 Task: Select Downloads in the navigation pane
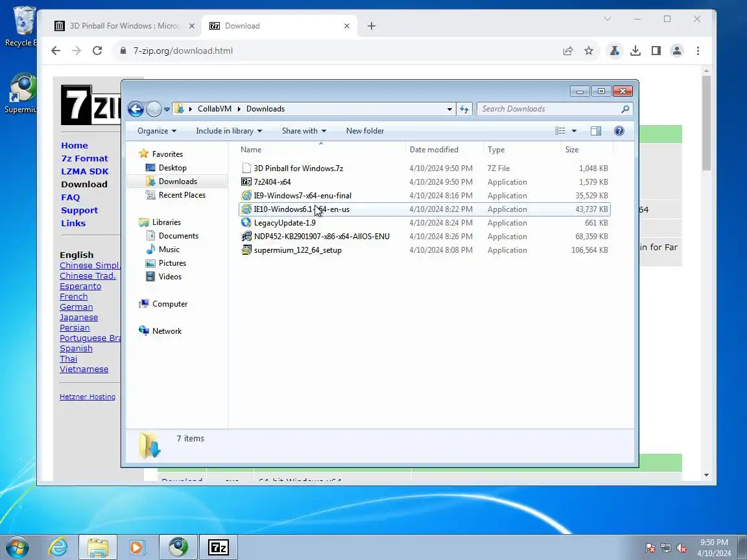[x=178, y=181]
